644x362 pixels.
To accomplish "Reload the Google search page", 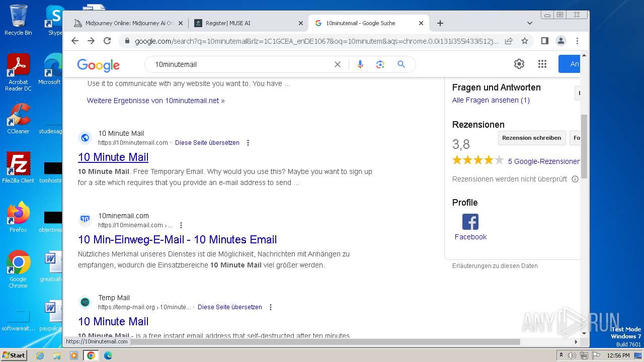I will (x=107, y=41).
